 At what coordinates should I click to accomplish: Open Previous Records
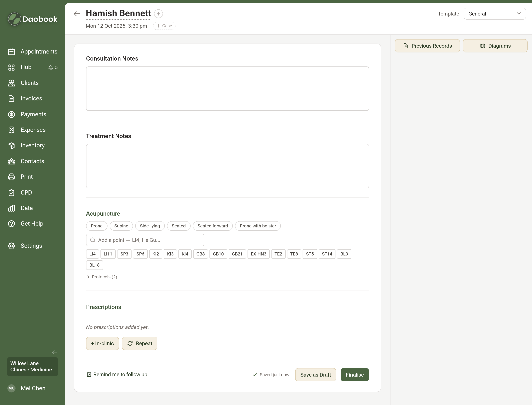coord(427,46)
